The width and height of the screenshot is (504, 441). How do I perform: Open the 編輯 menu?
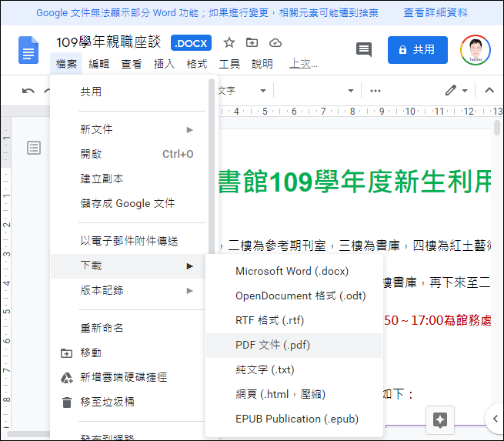coord(98,64)
